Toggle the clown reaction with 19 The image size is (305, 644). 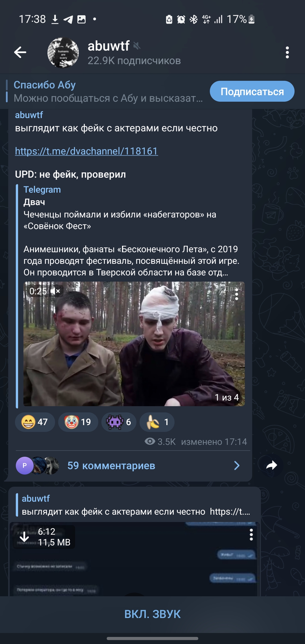coord(78,422)
